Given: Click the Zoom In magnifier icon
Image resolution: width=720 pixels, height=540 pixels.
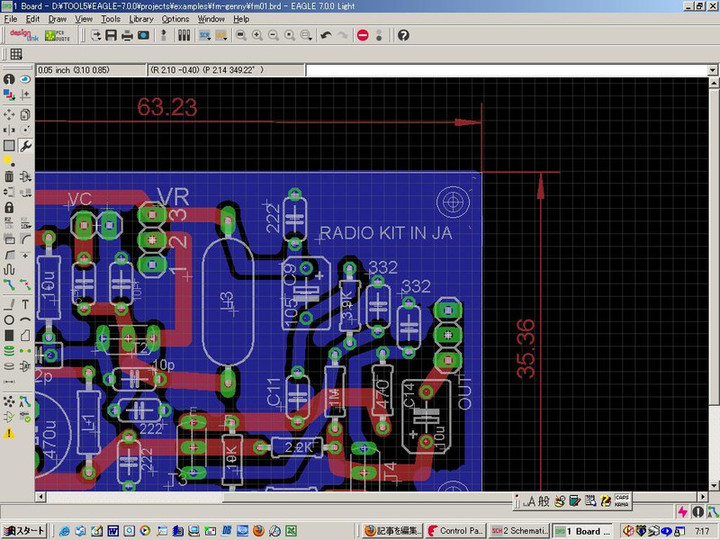Looking at the screenshot, I should click(257, 35).
